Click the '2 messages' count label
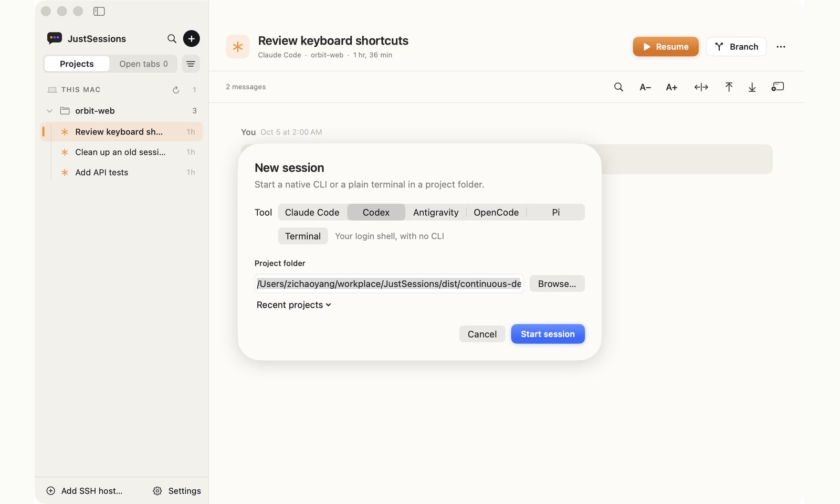This screenshot has width=840, height=504. pyautogui.click(x=246, y=87)
